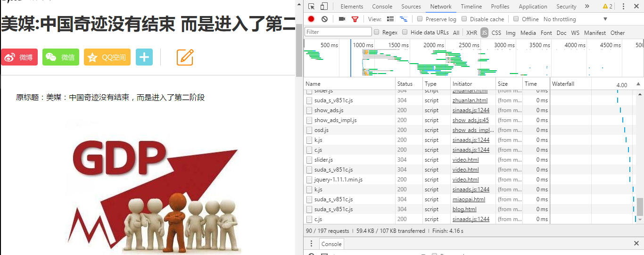Toggle the red filter funnel icon
This screenshot has width=644, height=255.
tap(355, 19)
